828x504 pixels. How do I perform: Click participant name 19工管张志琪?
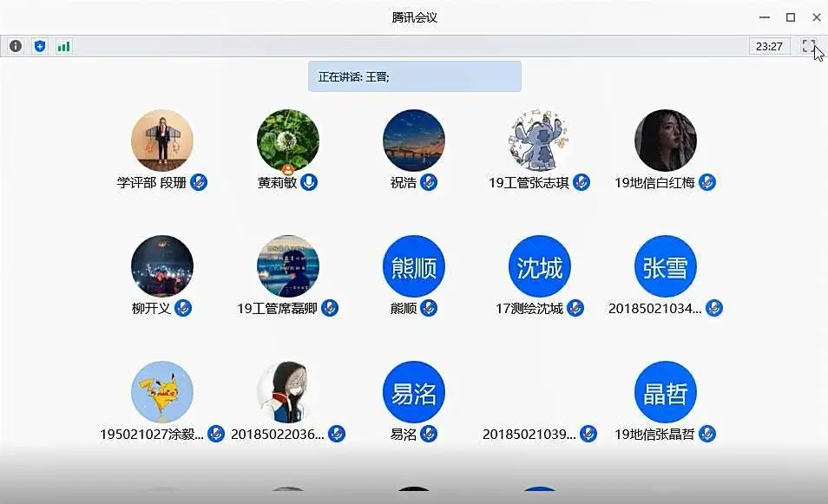(x=529, y=182)
